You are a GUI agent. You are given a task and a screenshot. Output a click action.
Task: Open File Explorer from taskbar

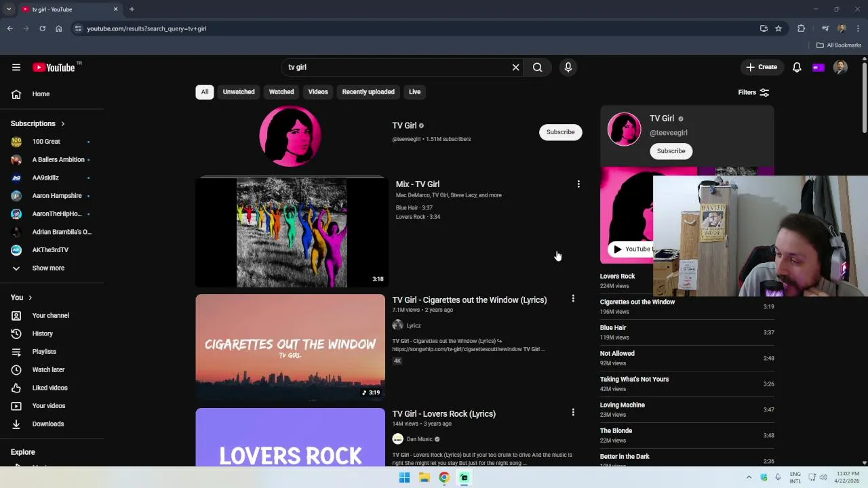(x=425, y=478)
